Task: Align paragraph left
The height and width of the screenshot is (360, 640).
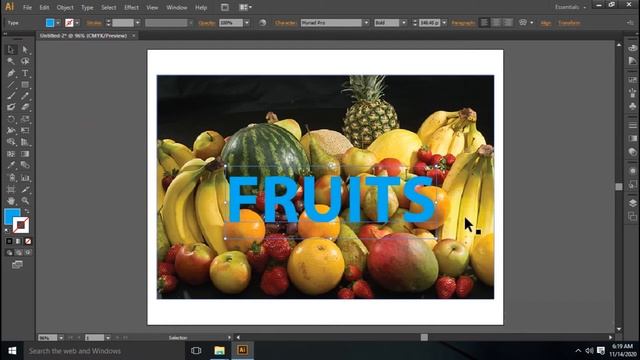Action: pos(484,23)
